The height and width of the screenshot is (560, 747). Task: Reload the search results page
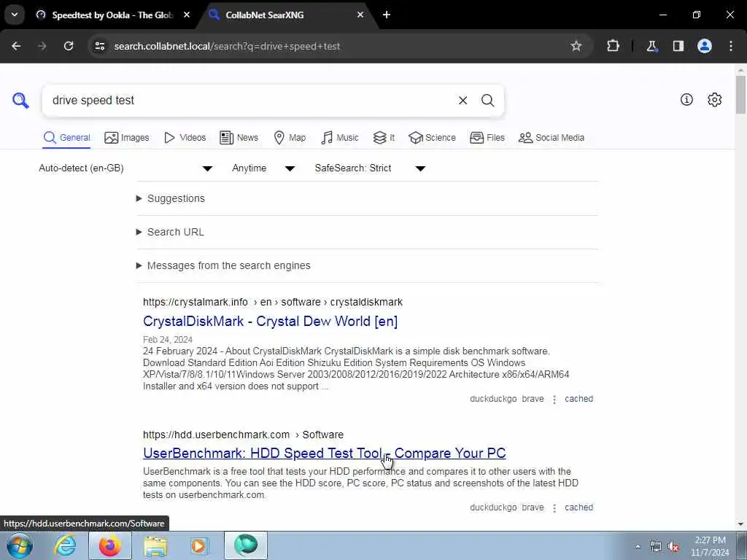pyautogui.click(x=69, y=46)
